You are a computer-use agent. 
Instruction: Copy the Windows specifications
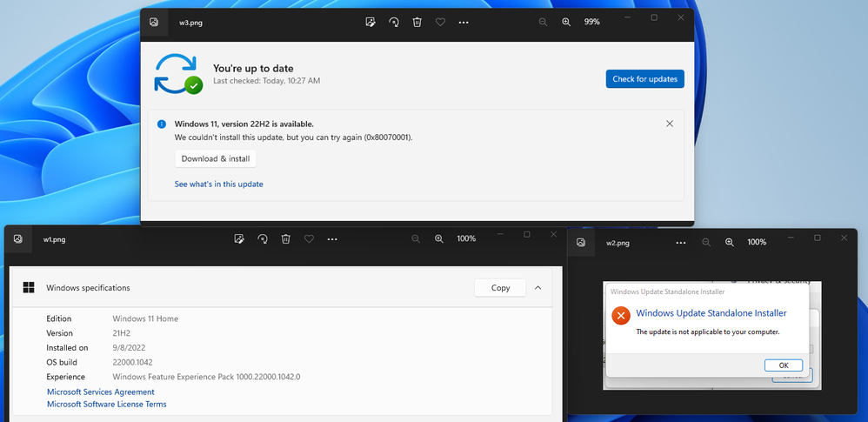pos(500,287)
